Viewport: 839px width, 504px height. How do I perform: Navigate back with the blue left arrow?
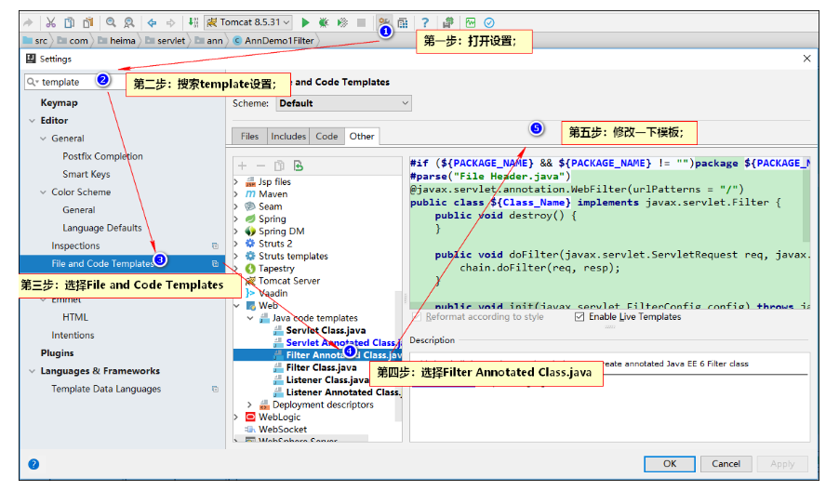click(x=152, y=22)
